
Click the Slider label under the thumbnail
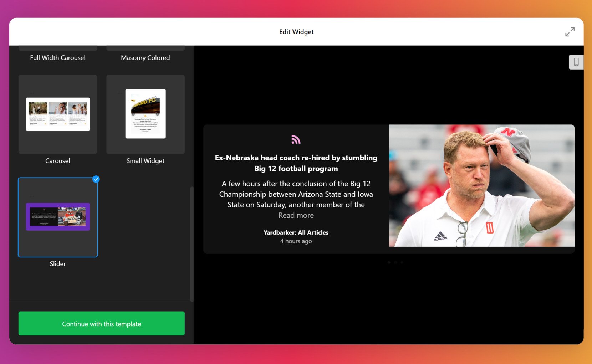pyautogui.click(x=58, y=264)
